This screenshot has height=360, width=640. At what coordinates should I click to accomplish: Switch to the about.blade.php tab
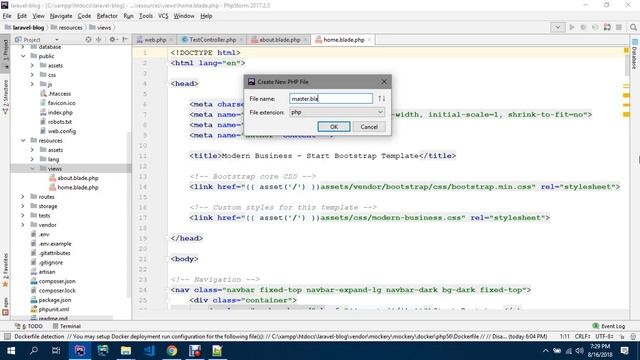pyautogui.click(x=280, y=40)
